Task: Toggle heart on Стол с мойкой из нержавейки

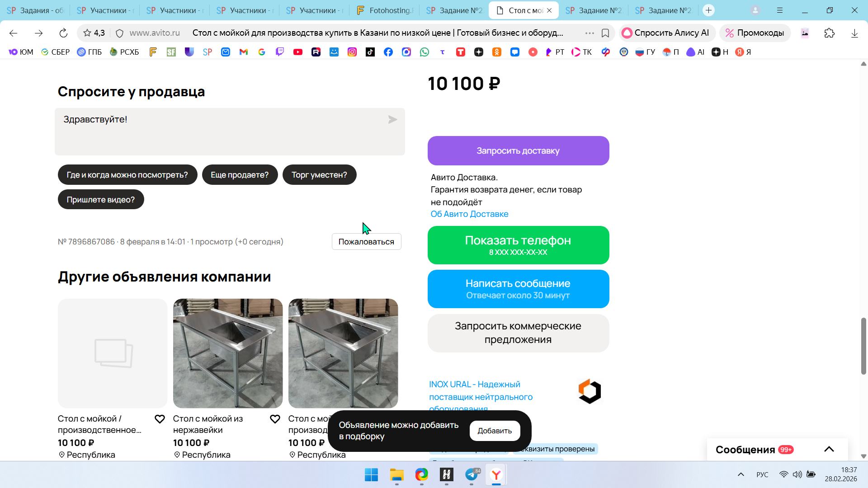Action: coord(275,419)
